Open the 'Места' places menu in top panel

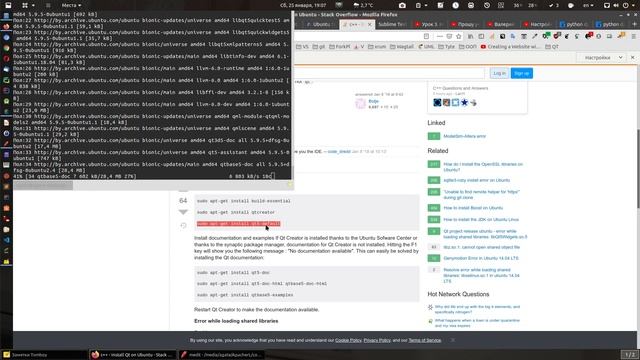[71, 5]
